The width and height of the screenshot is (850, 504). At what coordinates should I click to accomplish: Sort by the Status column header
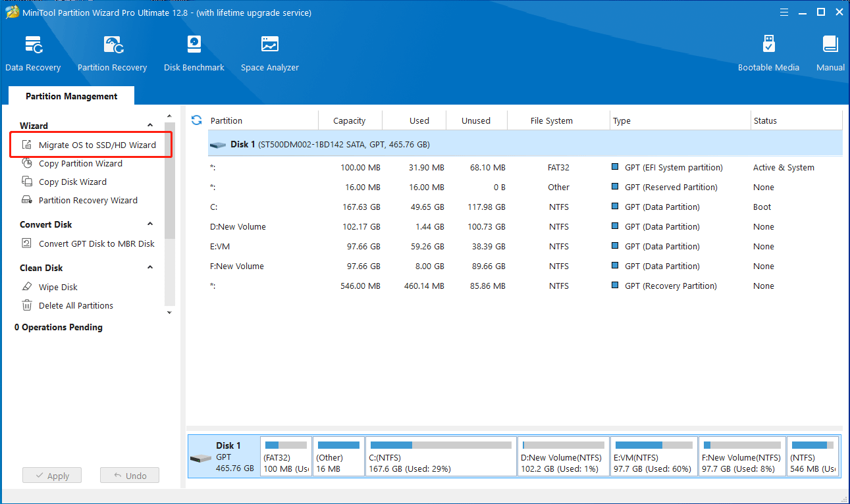[797, 120]
